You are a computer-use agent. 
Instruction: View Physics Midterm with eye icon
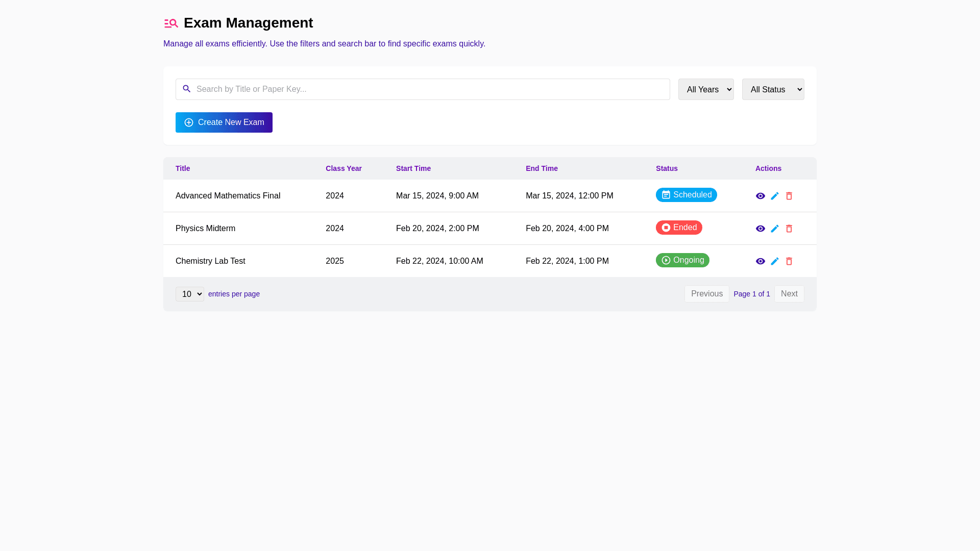pyautogui.click(x=760, y=229)
